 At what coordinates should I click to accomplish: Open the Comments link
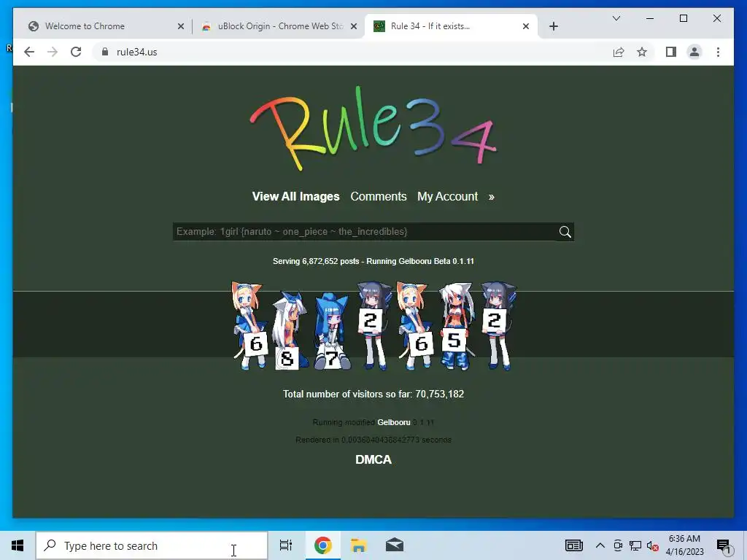tap(379, 196)
